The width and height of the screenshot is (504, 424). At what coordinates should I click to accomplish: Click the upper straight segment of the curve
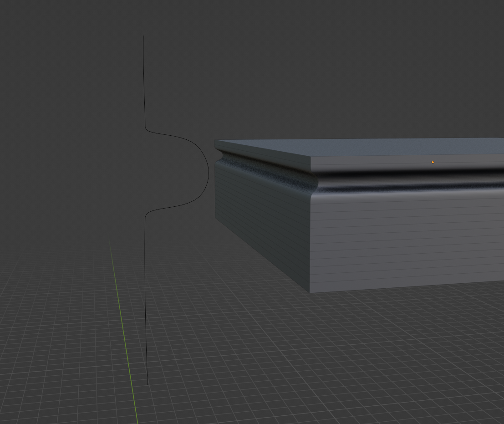pos(144,80)
